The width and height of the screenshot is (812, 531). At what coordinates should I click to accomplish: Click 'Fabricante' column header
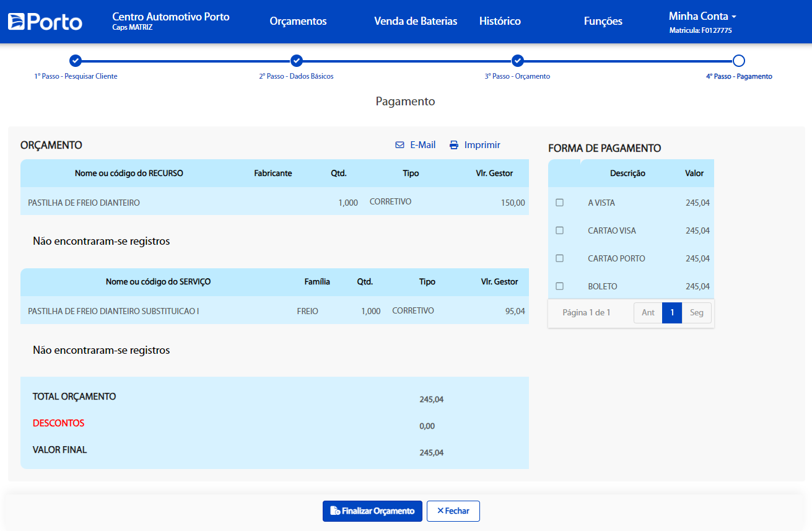(x=273, y=173)
